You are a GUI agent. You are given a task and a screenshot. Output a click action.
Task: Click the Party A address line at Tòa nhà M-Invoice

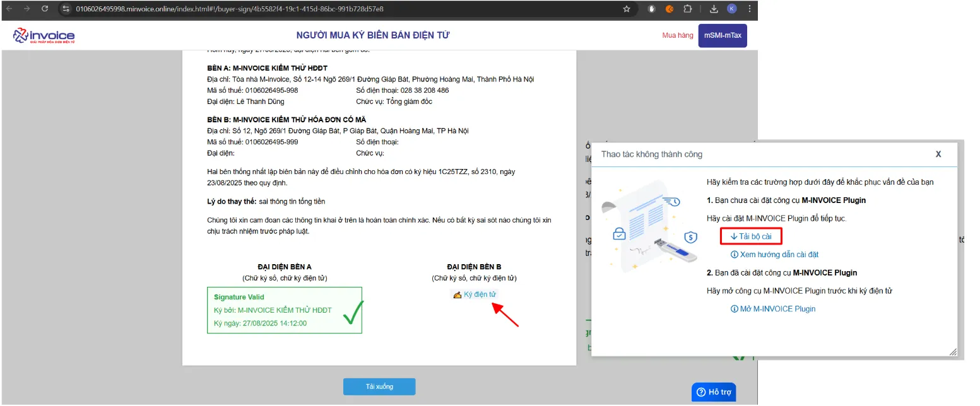pyautogui.click(x=370, y=79)
